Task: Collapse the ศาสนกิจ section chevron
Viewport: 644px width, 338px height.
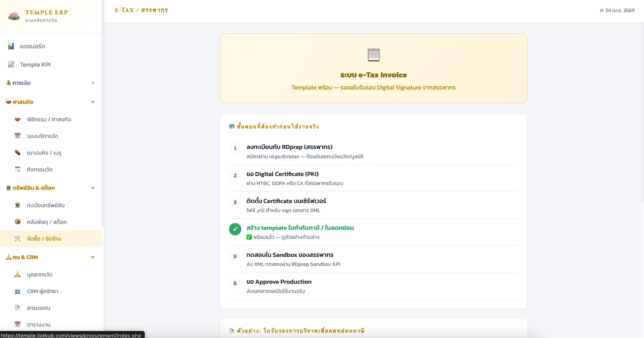Action: (x=93, y=102)
